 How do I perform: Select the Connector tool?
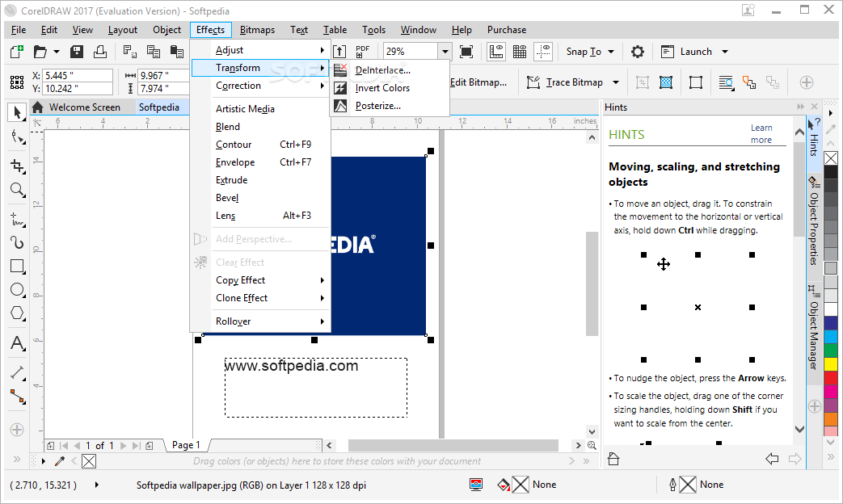pyautogui.click(x=17, y=397)
